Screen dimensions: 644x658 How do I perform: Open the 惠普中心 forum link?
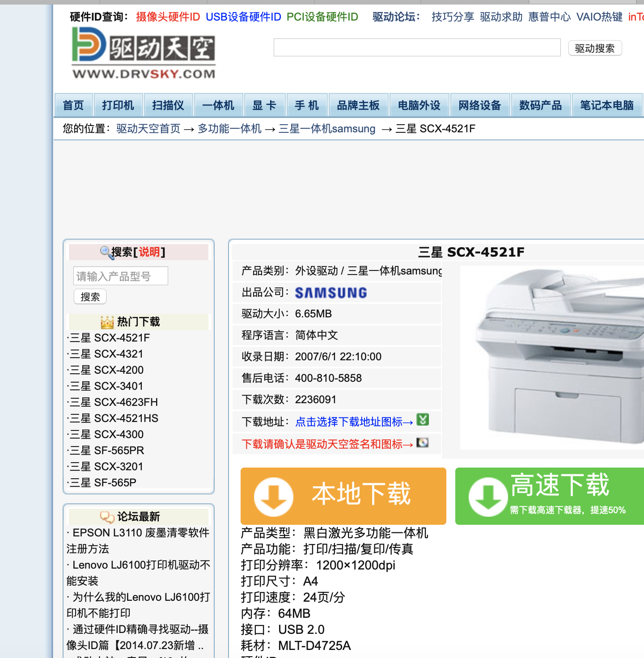click(x=550, y=17)
